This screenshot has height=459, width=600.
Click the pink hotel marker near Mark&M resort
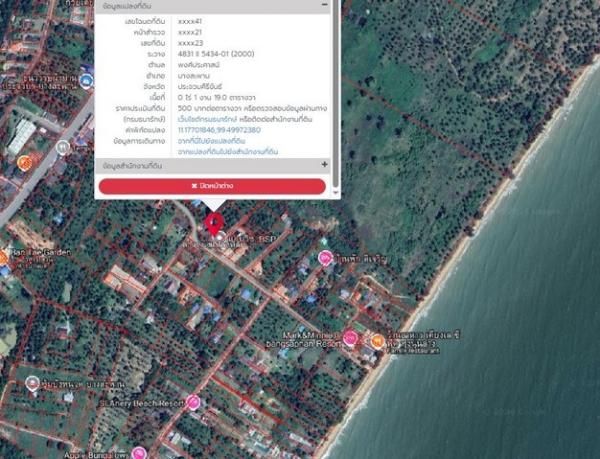(350, 339)
